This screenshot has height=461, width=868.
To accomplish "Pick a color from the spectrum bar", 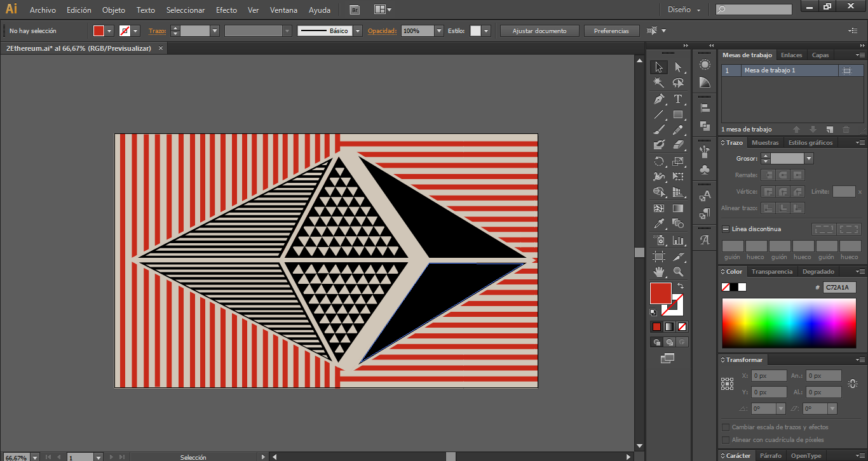I will pyautogui.click(x=789, y=323).
